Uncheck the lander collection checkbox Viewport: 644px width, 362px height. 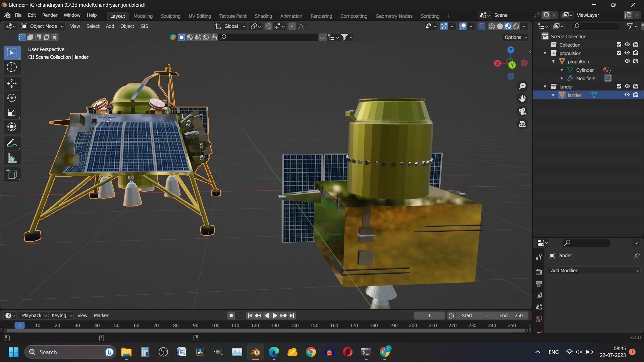tap(619, 86)
